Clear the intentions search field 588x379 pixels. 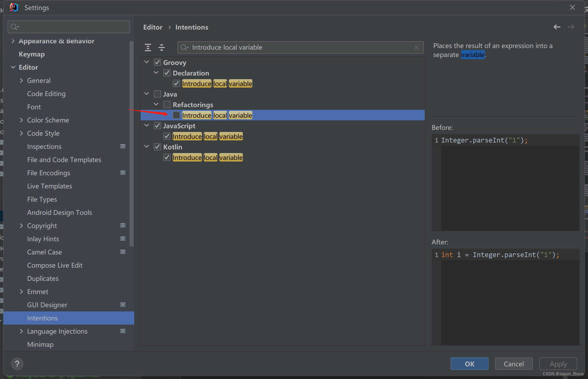point(416,48)
